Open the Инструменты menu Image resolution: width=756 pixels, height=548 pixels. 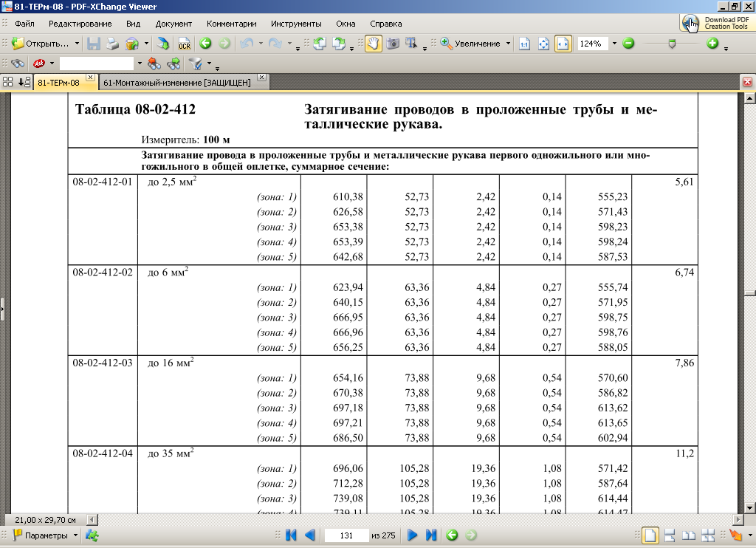tap(296, 24)
